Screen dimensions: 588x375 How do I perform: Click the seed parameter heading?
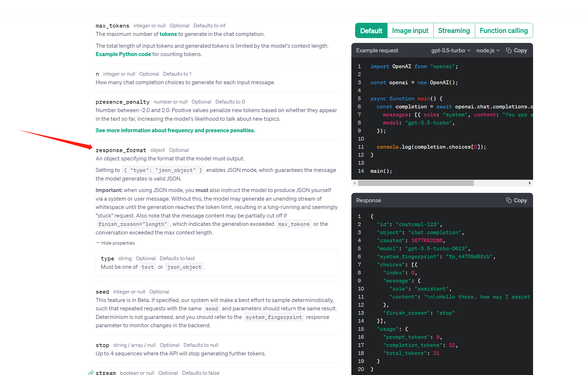[102, 292]
